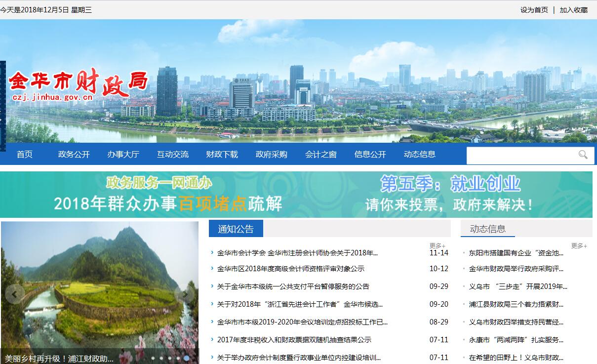Select 政府采购 from the navigation bar
Image resolution: width=597 pixels, height=364 pixels.
click(x=272, y=154)
